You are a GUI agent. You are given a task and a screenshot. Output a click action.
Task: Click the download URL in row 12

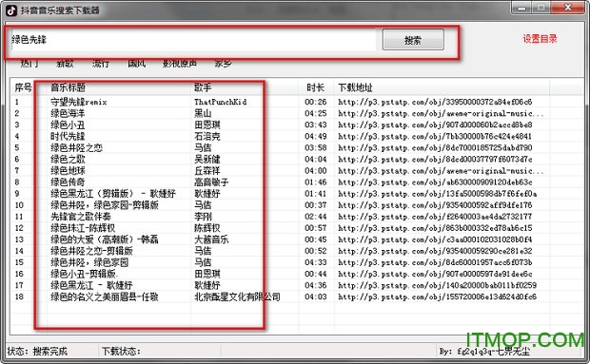coord(435,228)
